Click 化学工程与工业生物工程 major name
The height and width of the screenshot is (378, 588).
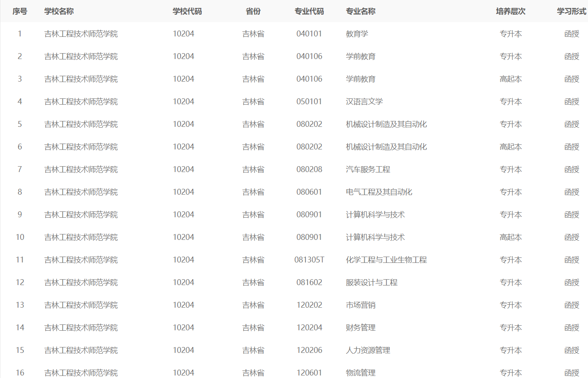click(386, 260)
